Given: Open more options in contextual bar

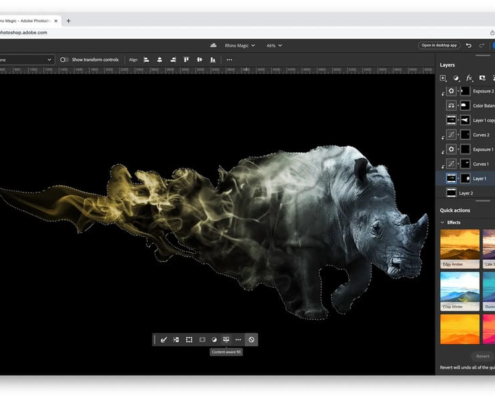Looking at the screenshot, I should click(238, 340).
